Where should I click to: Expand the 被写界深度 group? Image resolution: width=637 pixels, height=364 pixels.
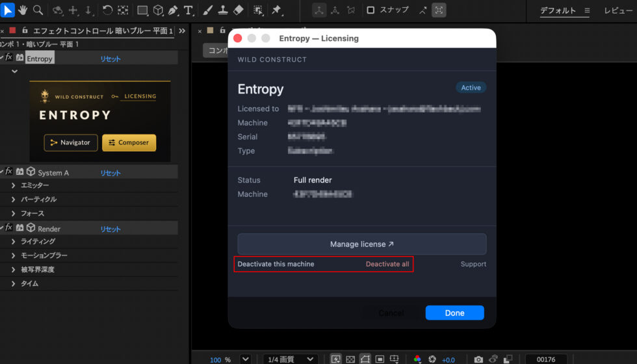point(14,269)
